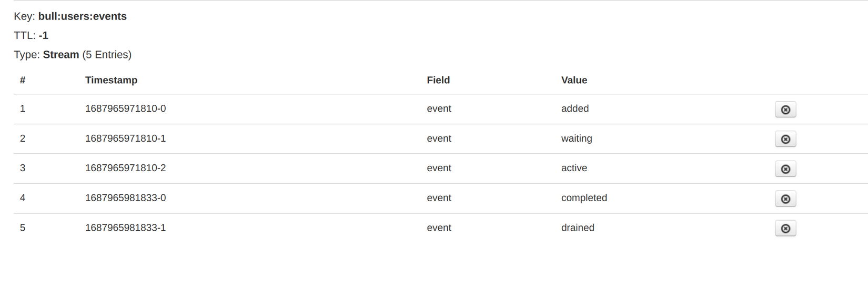Select timestamp 1687965981833-0
This screenshot has width=868, height=286.
point(125,198)
